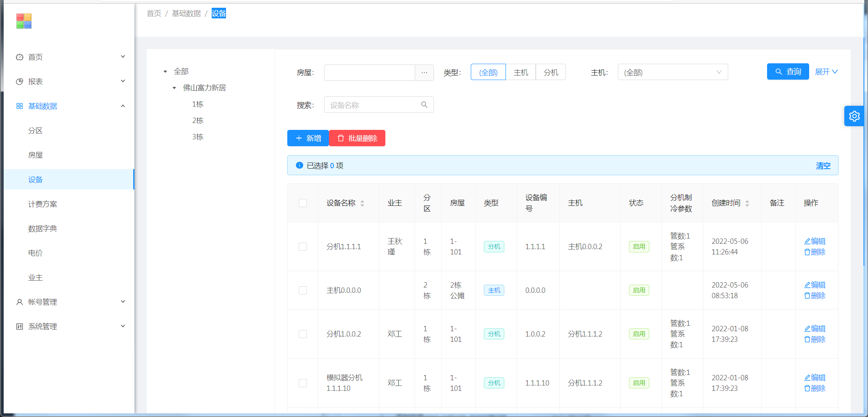Click the search magnifier in device name field
The height and width of the screenshot is (417, 868).
424,105
